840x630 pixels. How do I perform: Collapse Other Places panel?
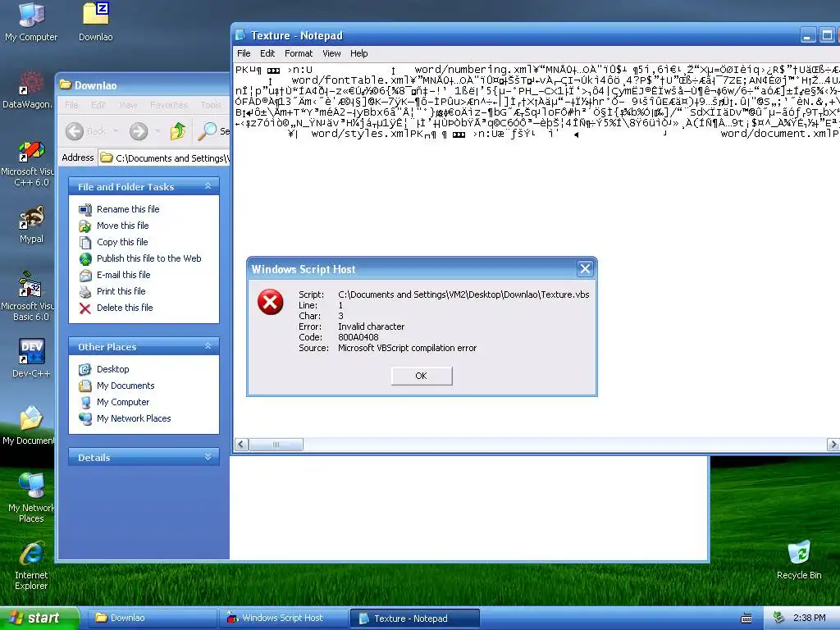point(208,347)
